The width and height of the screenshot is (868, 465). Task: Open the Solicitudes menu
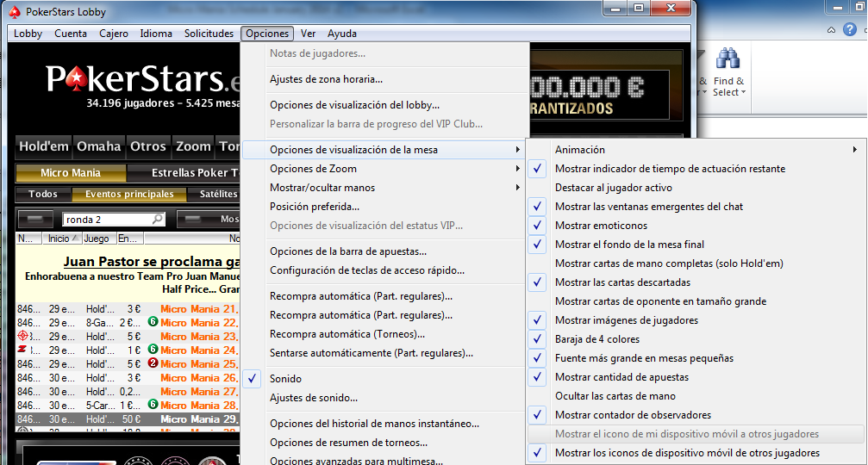pyautogui.click(x=209, y=34)
